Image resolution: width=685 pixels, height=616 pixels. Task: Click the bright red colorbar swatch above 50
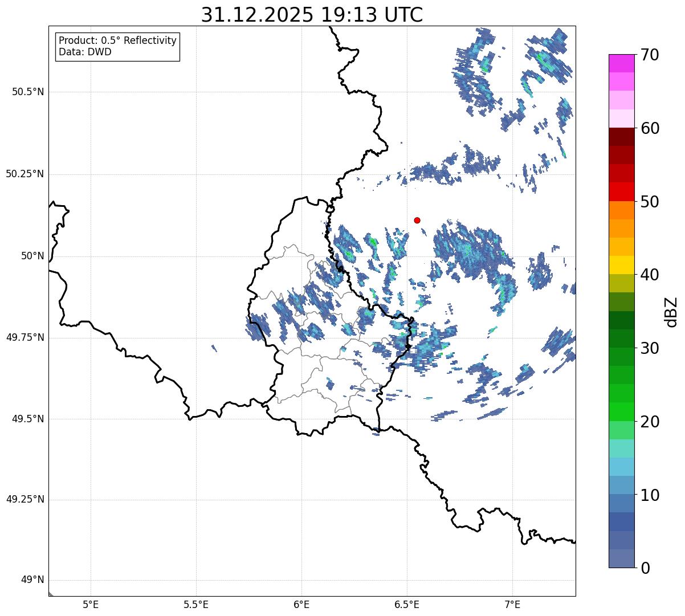coord(621,192)
